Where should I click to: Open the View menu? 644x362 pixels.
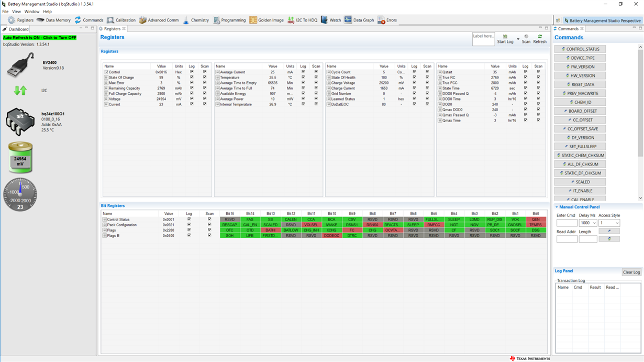point(17,12)
